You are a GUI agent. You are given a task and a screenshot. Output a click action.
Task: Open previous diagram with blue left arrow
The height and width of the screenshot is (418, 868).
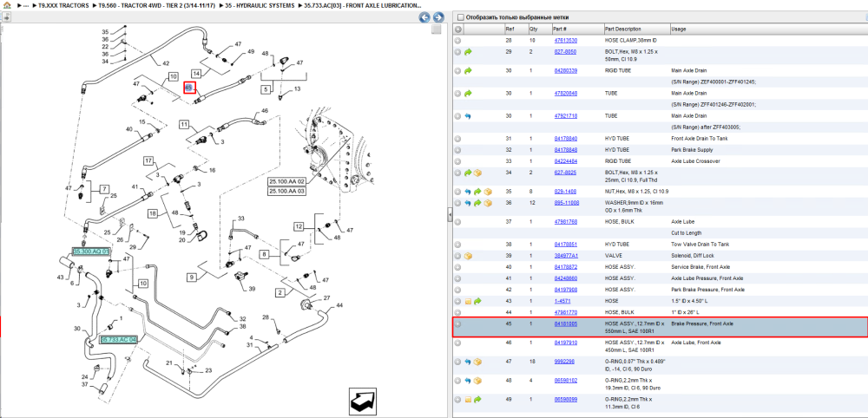[x=424, y=17]
